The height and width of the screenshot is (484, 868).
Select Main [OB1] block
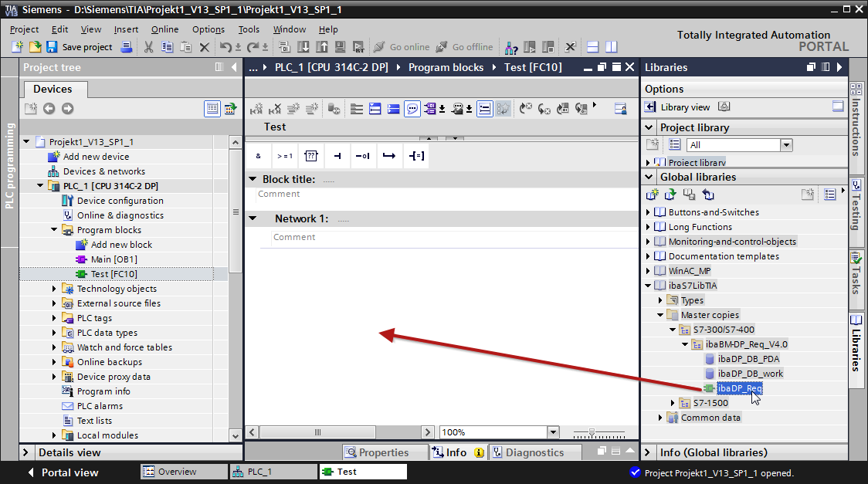click(x=114, y=259)
